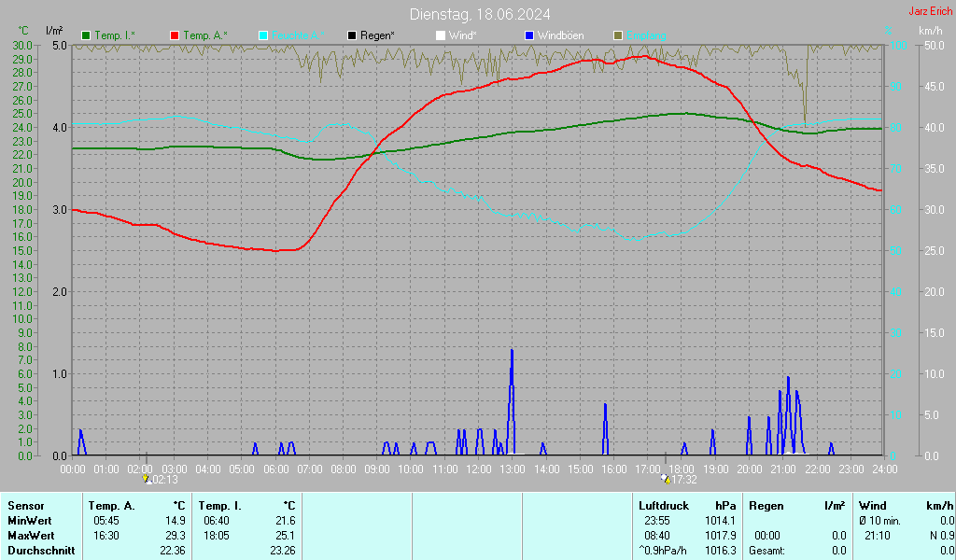This screenshot has width=956, height=560.
Task: Click the 'Durchschnitt' row label
Action: (x=41, y=551)
